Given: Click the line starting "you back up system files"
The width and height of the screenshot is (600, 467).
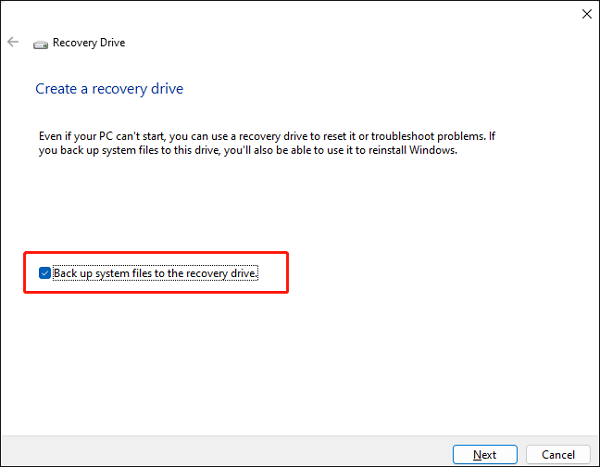Looking at the screenshot, I should click(x=245, y=151).
